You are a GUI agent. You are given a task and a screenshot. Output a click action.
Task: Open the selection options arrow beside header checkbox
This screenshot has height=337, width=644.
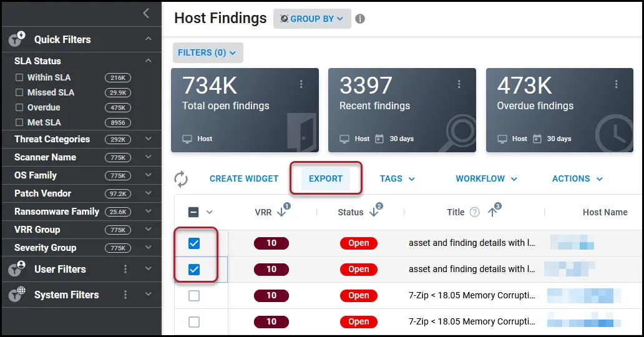tap(210, 212)
